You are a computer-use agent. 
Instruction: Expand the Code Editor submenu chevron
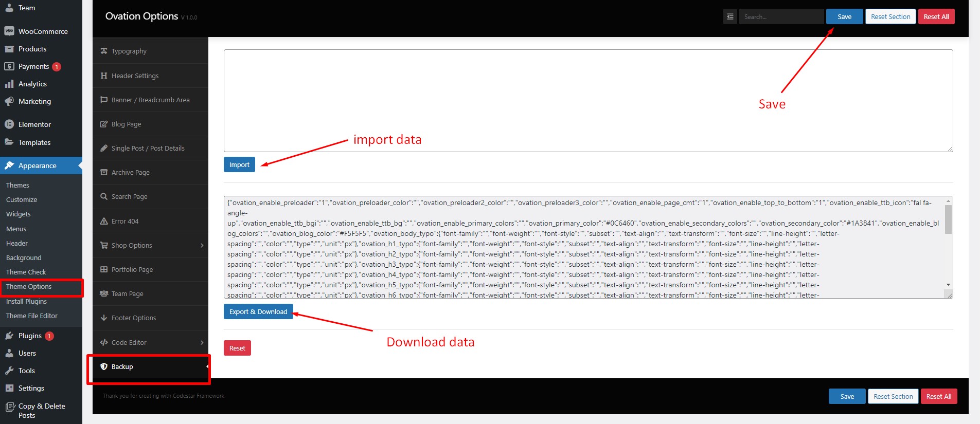click(x=202, y=342)
